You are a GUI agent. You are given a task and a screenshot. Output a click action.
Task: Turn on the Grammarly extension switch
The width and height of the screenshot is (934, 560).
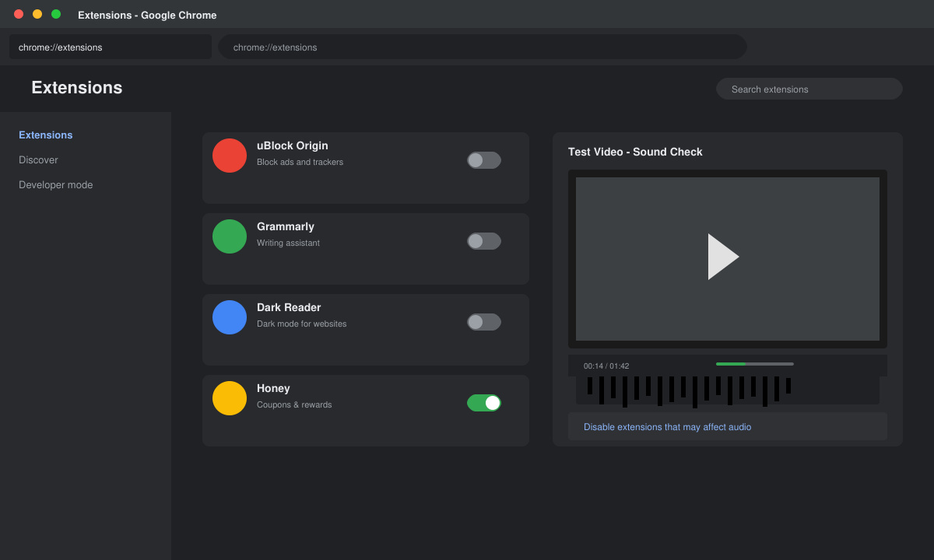(x=484, y=241)
